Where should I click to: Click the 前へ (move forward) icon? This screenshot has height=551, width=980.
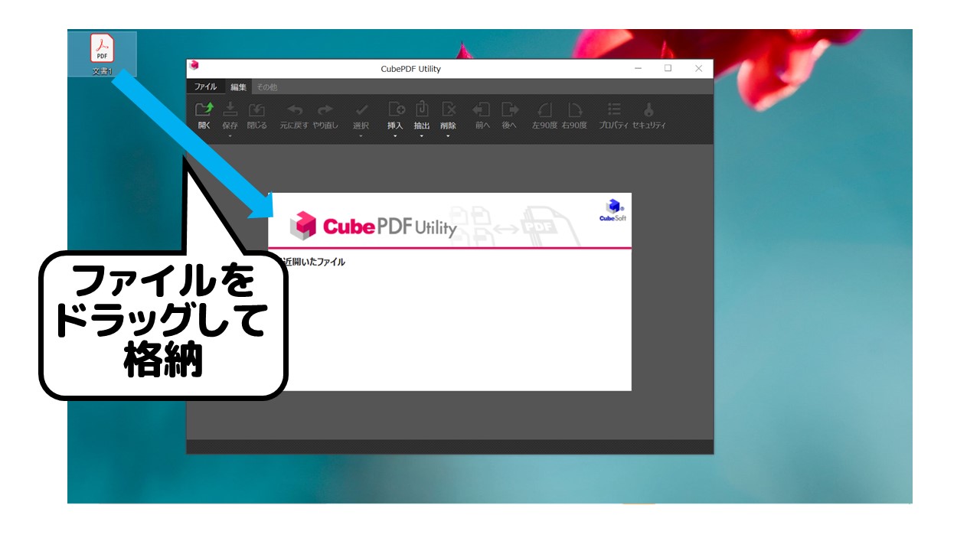482,109
